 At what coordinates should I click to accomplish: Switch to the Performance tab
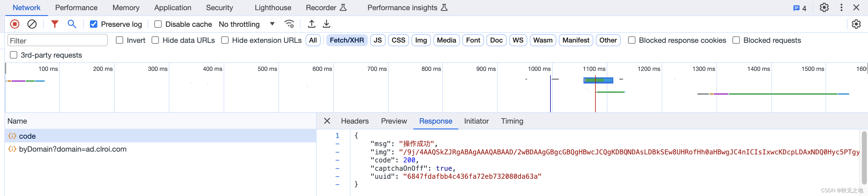tap(76, 7)
